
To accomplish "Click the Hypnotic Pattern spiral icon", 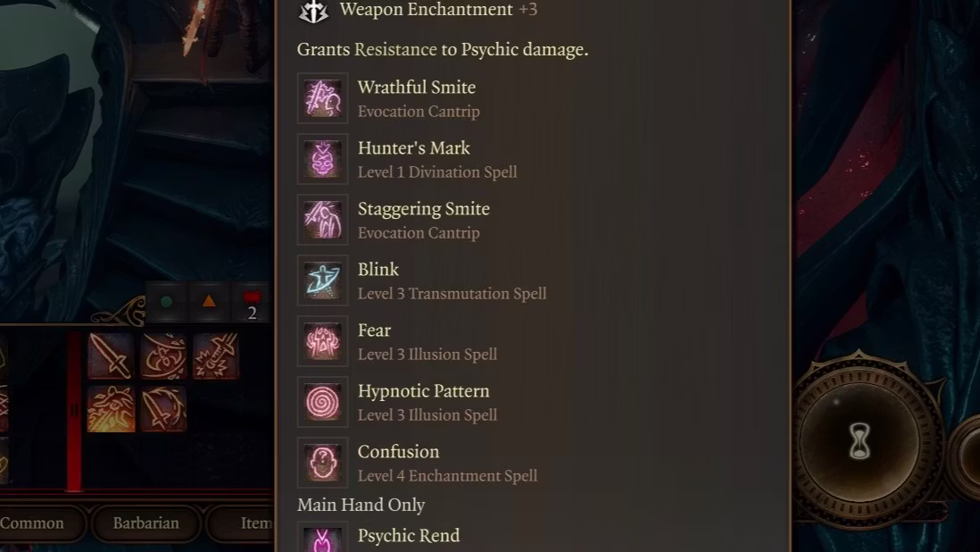I will 322,402.
